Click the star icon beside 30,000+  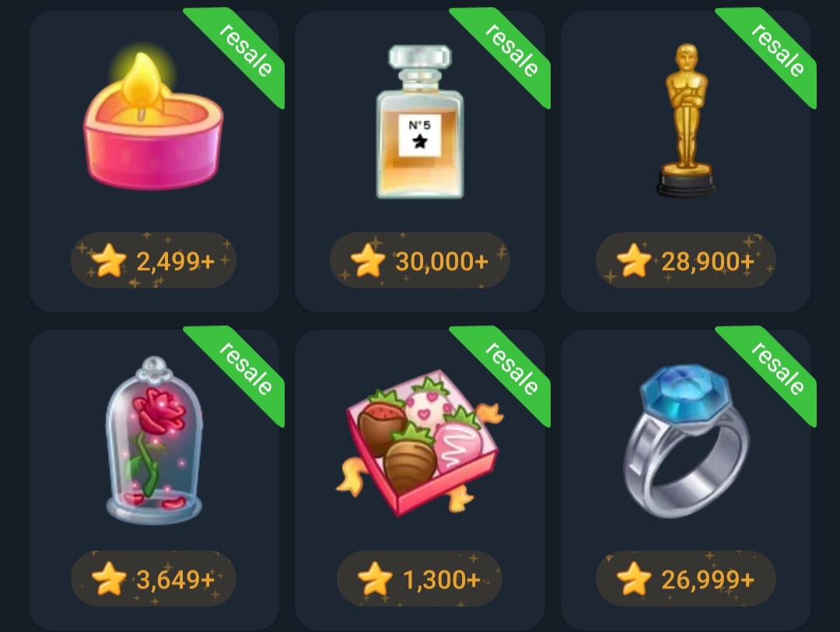coord(368,261)
